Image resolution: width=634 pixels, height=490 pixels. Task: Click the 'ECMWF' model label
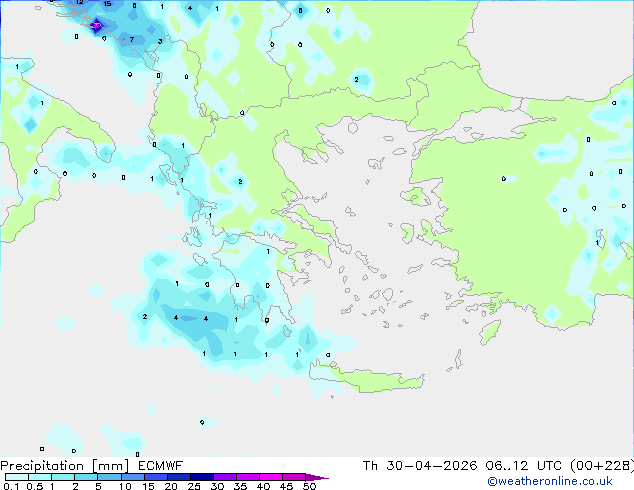point(161,466)
